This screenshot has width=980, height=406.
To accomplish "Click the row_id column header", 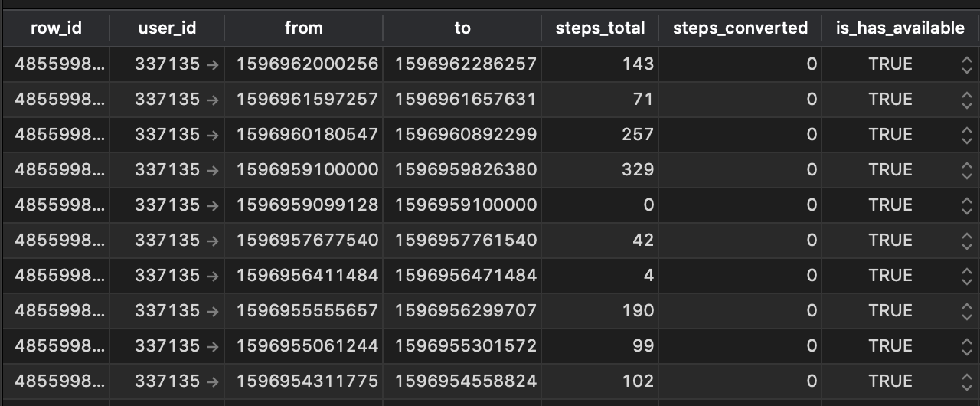I will (56, 28).
